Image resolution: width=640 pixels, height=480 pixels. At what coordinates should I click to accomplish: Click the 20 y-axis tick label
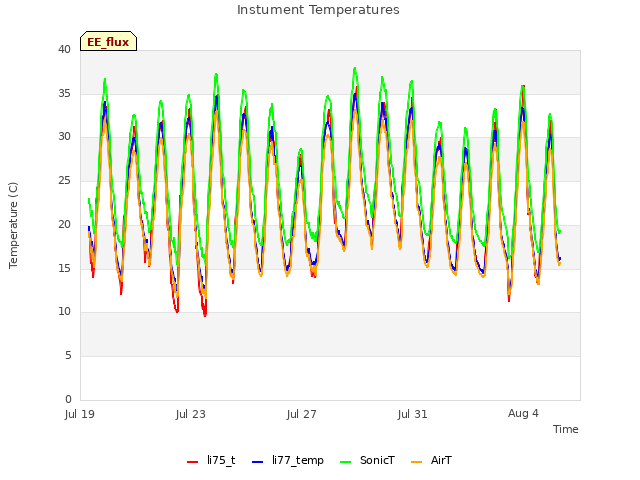64,224
